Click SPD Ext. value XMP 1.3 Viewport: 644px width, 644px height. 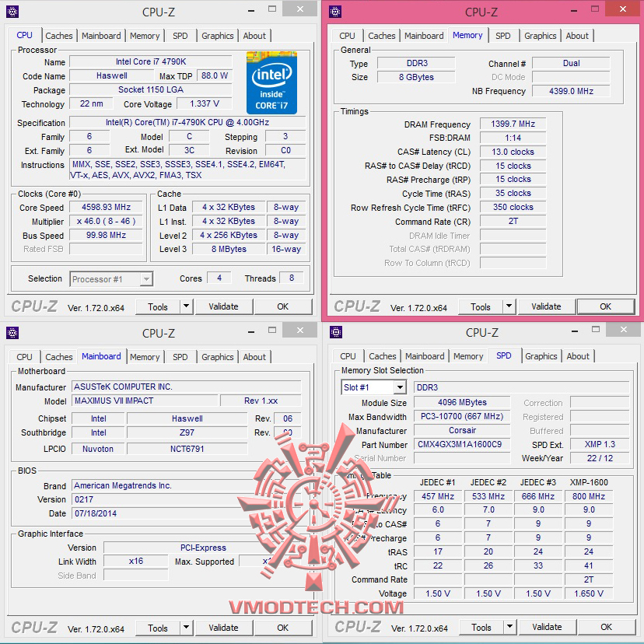click(x=600, y=444)
